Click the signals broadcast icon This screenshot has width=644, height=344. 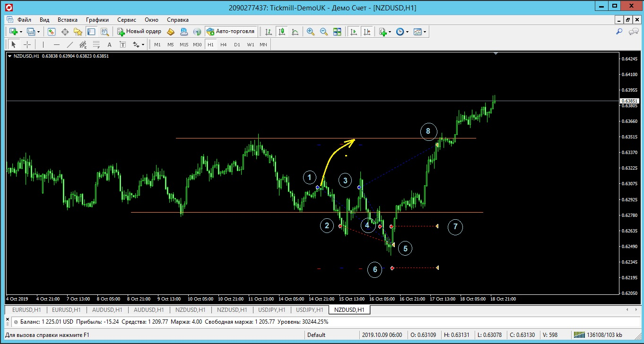point(197,32)
